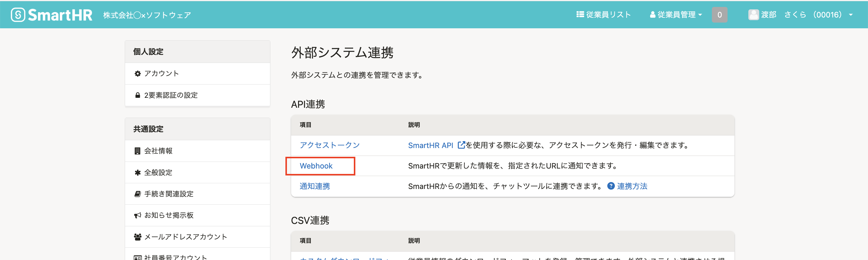Open the 連携方法 help link
The width and height of the screenshot is (868, 260).
click(x=632, y=186)
